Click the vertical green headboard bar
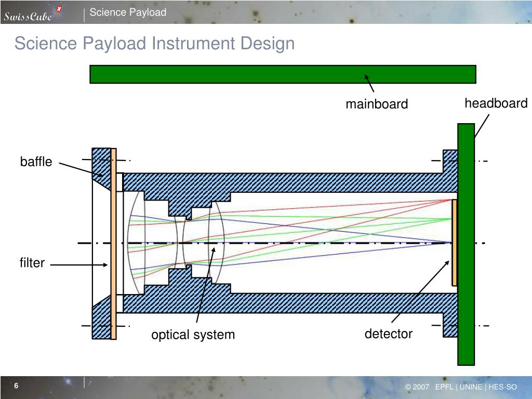The width and height of the screenshot is (532, 399). click(466, 244)
